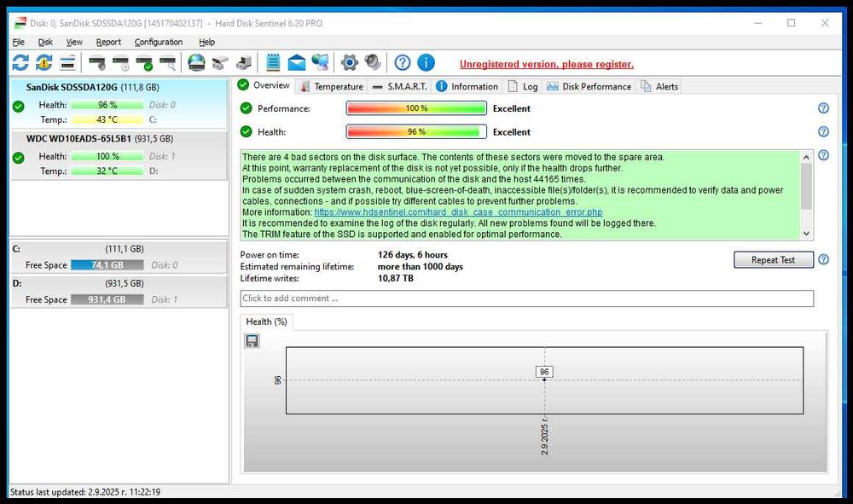Click the toolbar question mark help icon
Image resolution: width=853 pixels, height=504 pixels.
point(403,63)
